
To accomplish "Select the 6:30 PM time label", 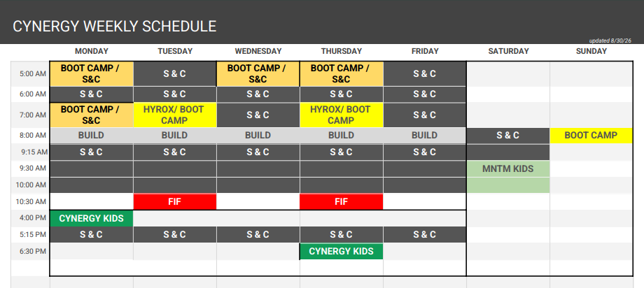I will pyautogui.click(x=33, y=251).
